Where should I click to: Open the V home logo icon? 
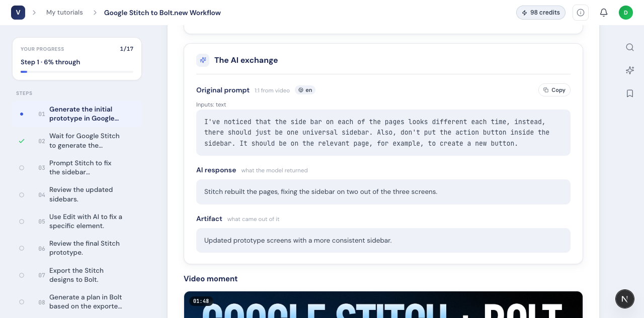[x=18, y=13]
